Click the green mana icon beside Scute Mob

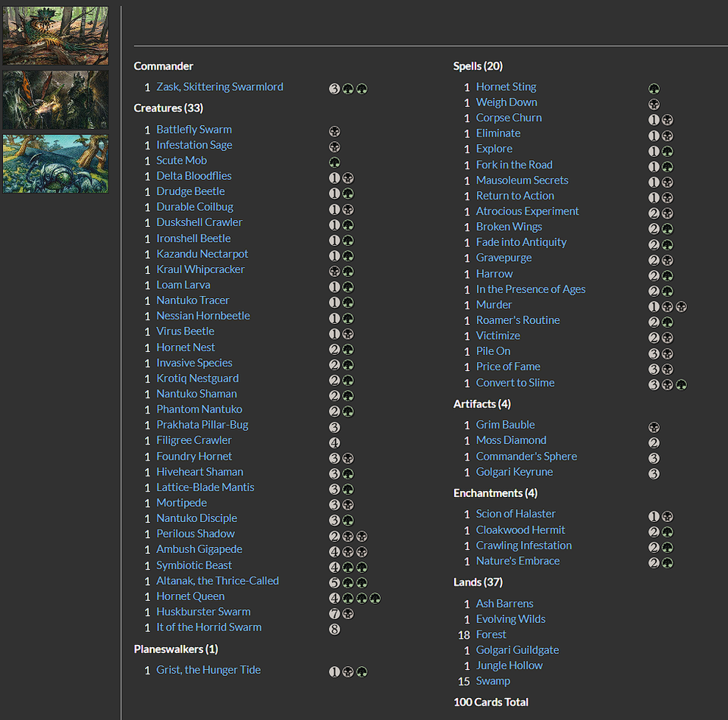pos(334,162)
